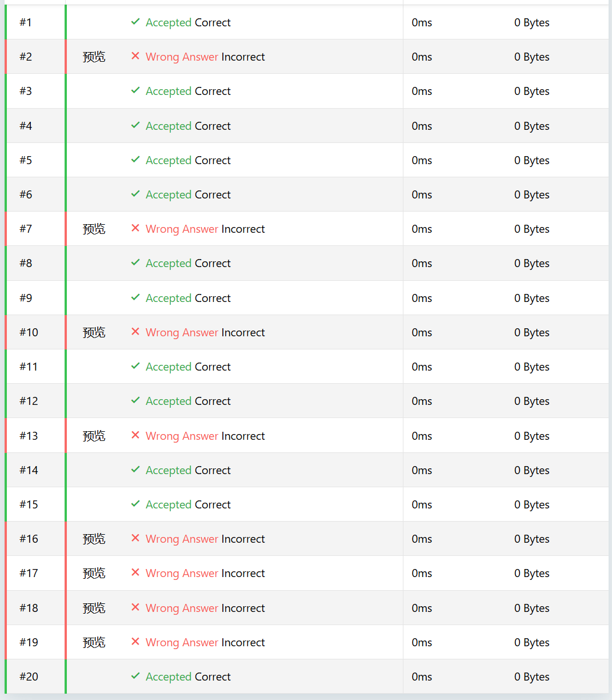Click the test case number #12
This screenshot has height=700, width=612.
(x=29, y=401)
